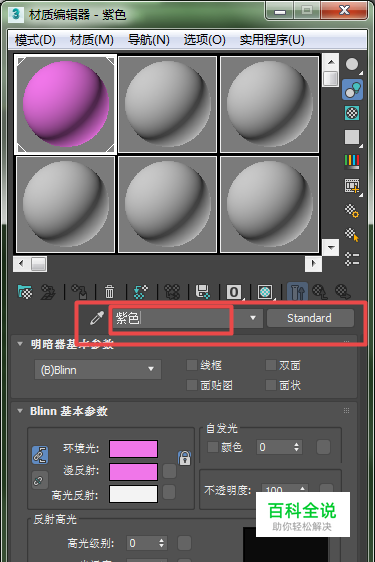Screen dimensions: 375x562
Task: Click the Get Material icon
Action: click(25, 292)
